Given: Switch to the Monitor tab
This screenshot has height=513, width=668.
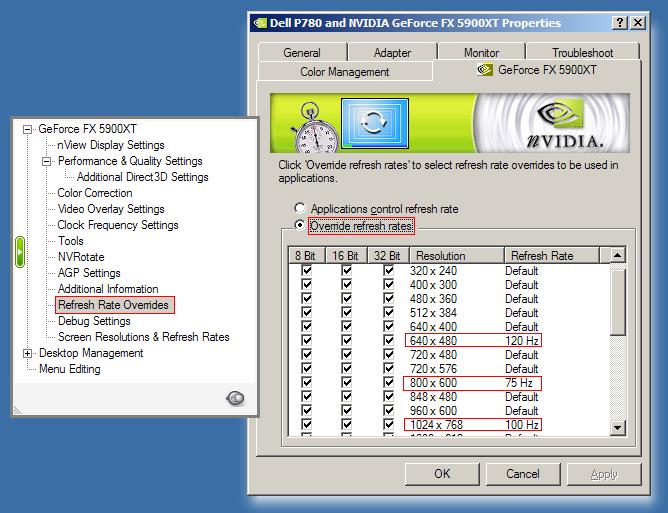Looking at the screenshot, I should 481,52.
